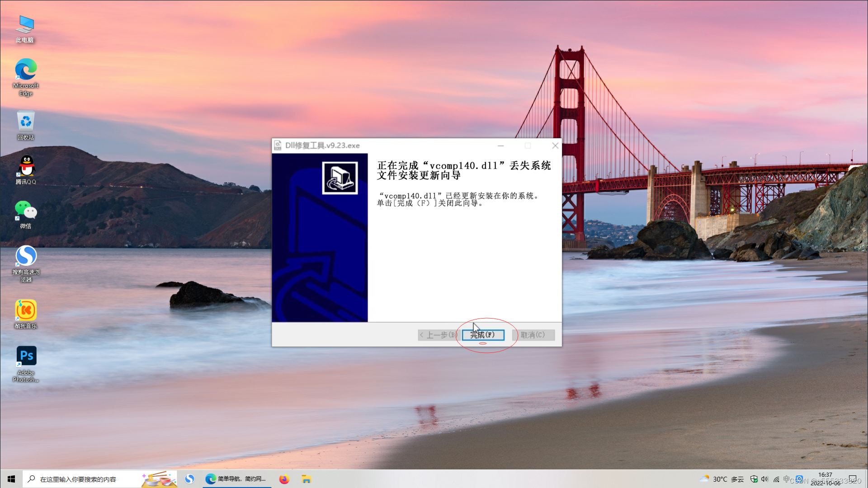
Task: Open the notification center icon
Action: click(853, 479)
